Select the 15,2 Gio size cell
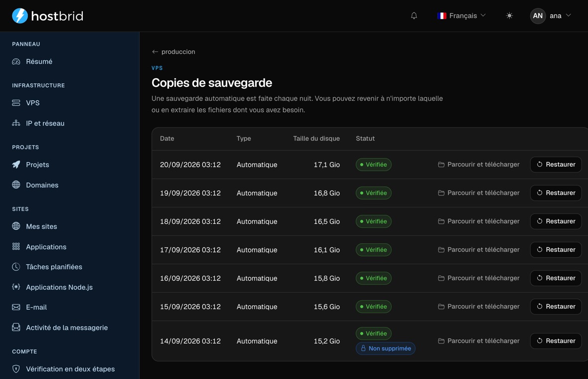Image resolution: width=588 pixels, height=379 pixels. [326, 341]
